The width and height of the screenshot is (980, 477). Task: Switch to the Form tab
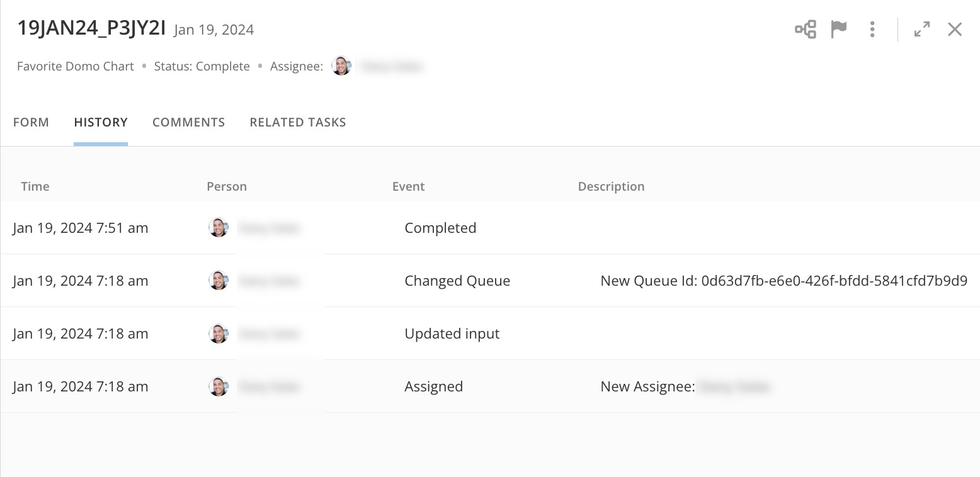click(x=31, y=122)
